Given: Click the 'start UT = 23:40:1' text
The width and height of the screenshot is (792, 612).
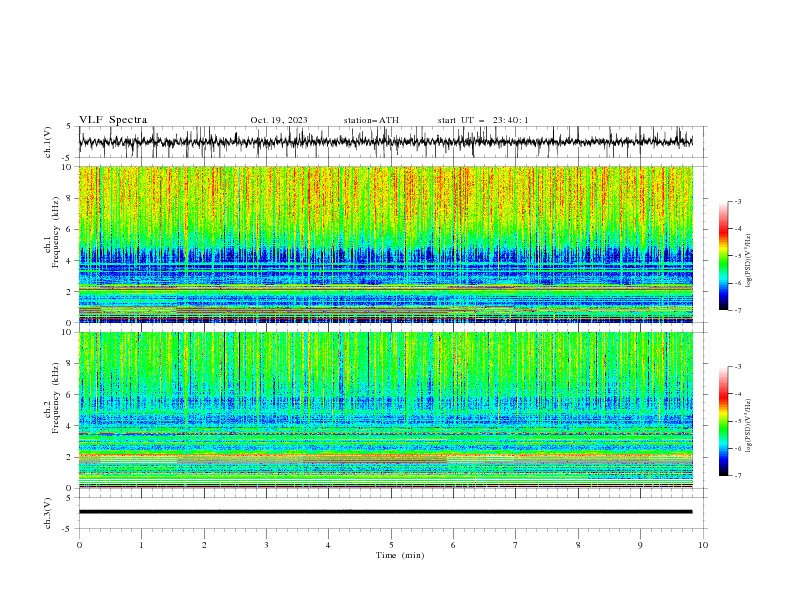Looking at the screenshot, I should (x=483, y=120).
